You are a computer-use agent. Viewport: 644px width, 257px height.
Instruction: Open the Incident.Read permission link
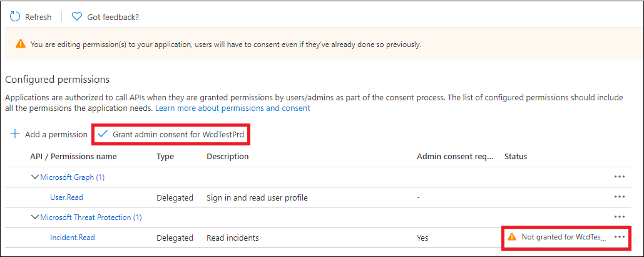[x=73, y=238]
